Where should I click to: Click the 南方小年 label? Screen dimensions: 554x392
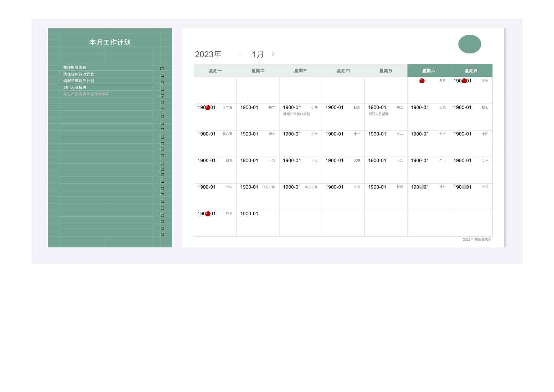point(311,187)
